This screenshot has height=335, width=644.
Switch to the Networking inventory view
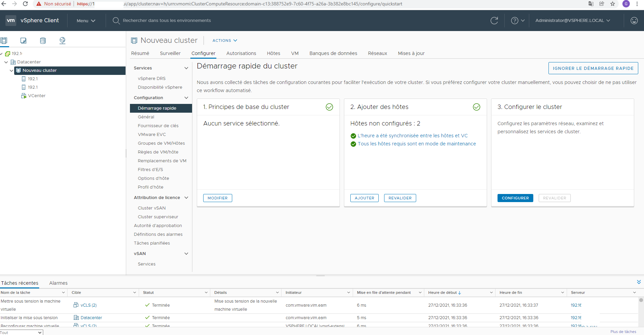click(x=62, y=40)
